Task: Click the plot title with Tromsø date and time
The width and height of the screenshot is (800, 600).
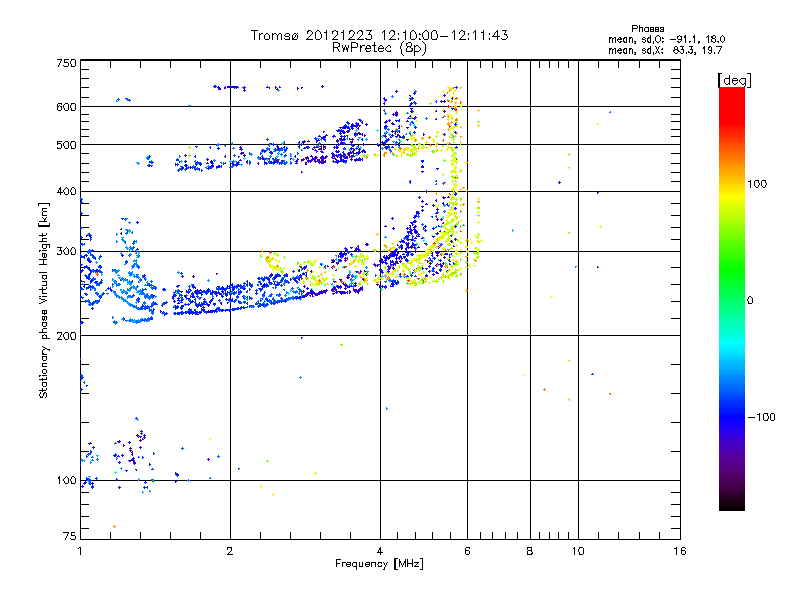Action: (379, 35)
